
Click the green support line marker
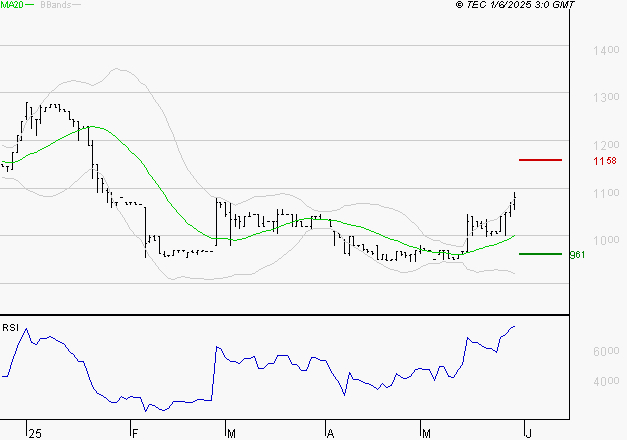(x=540, y=254)
